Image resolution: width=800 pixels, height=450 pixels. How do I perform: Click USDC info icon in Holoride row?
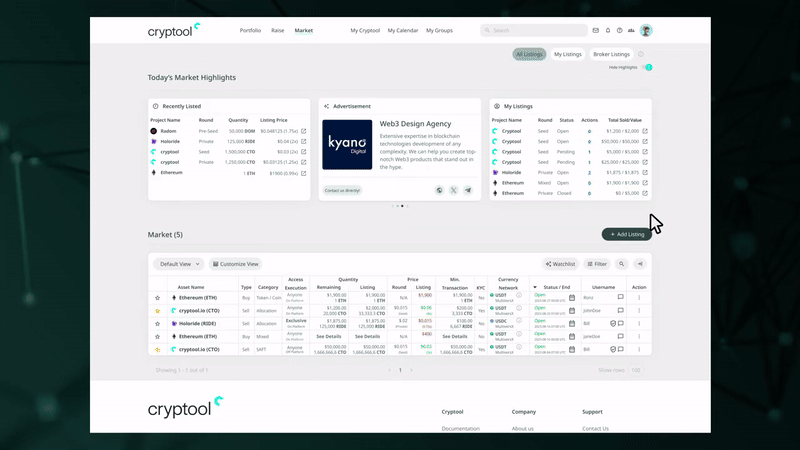(x=519, y=321)
